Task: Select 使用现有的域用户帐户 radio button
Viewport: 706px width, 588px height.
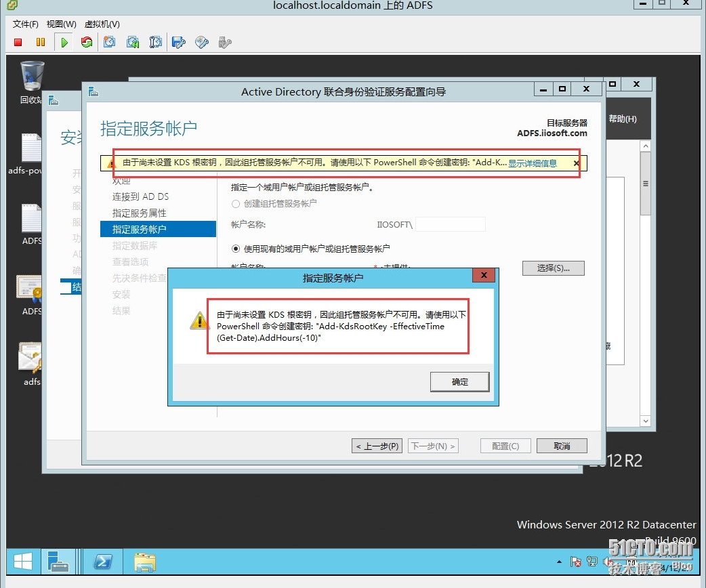Action: [x=236, y=249]
